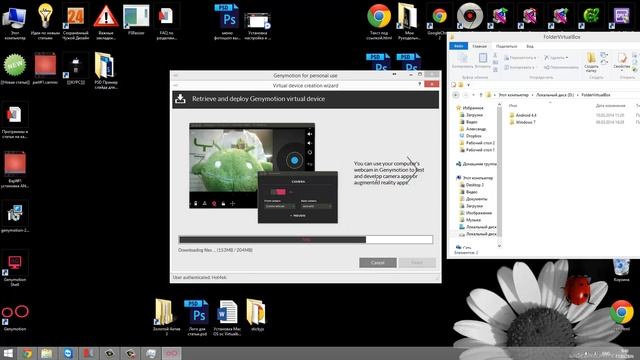Switch to Genymotion in the taskbar

tap(172, 353)
